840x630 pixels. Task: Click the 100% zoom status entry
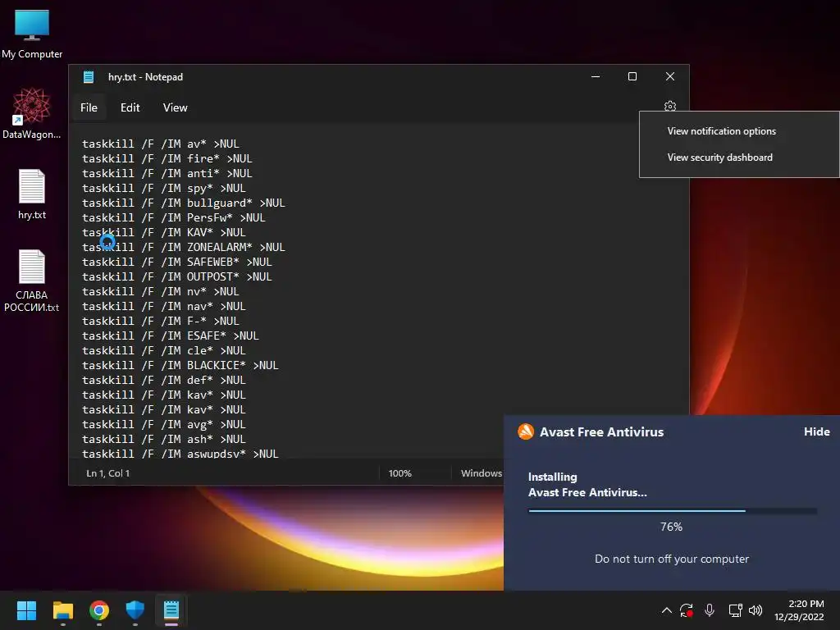(400, 473)
